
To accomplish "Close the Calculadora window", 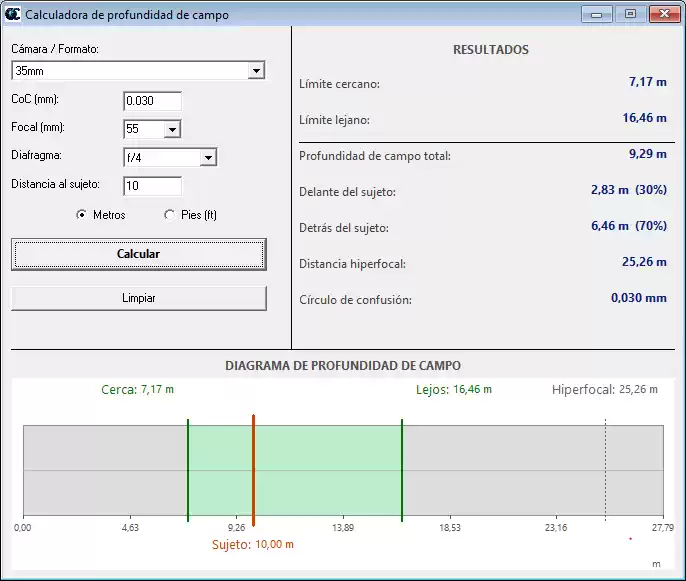I will pyautogui.click(x=664, y=14).
